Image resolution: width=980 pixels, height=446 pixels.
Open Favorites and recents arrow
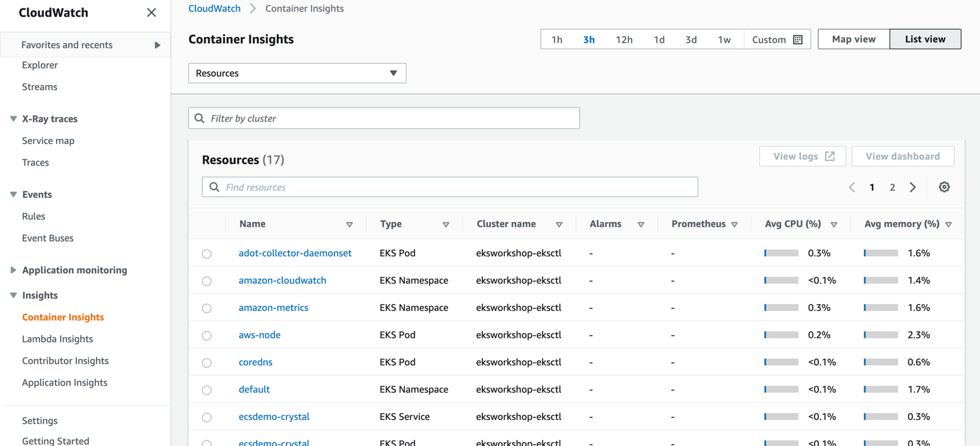point(157,45)
